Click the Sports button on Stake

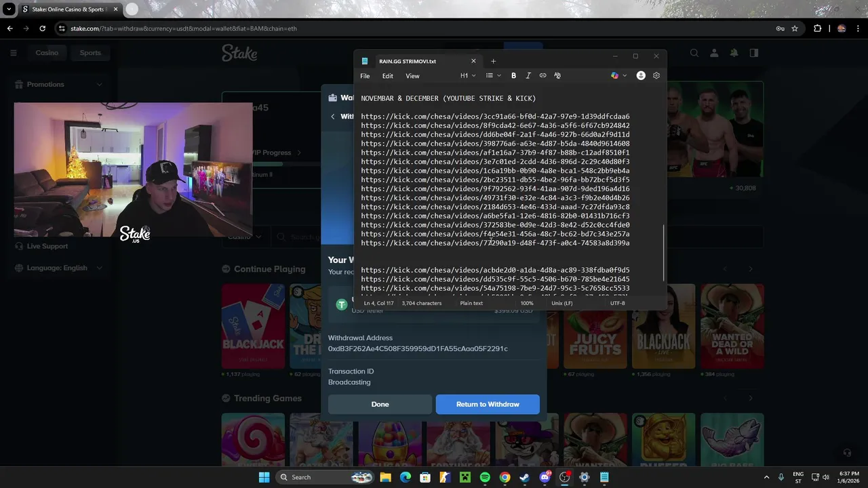pyautogui.click(x=90, y=53)
